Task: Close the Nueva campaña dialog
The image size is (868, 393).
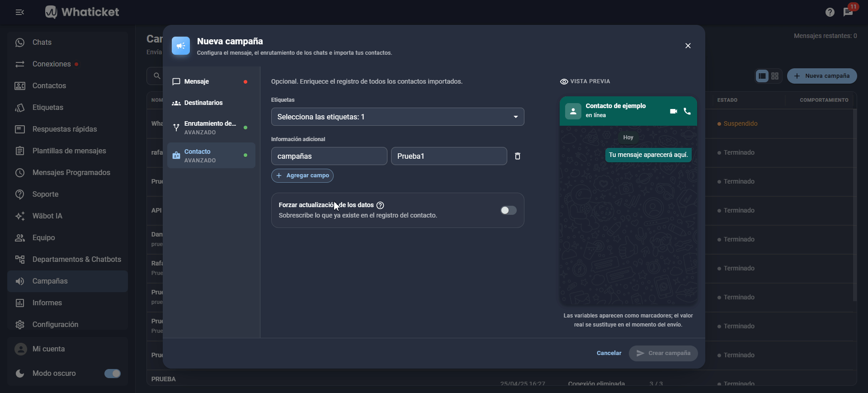Action: click(688, 46)
